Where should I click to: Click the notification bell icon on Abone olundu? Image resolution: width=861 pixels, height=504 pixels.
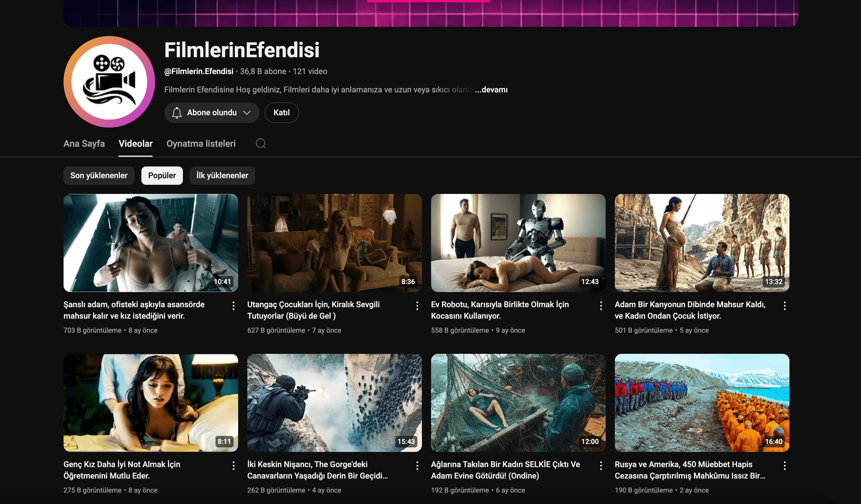[x=177, y=113]
